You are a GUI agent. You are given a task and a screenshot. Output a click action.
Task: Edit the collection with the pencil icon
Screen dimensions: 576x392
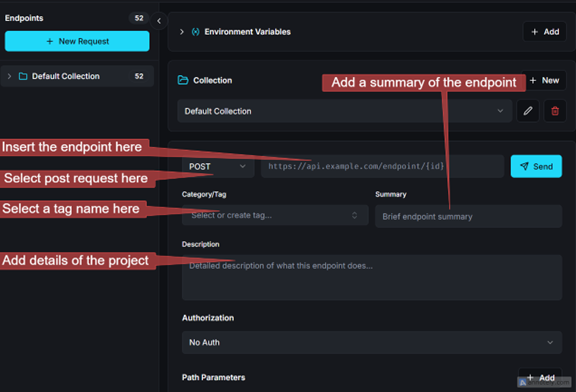528,111
